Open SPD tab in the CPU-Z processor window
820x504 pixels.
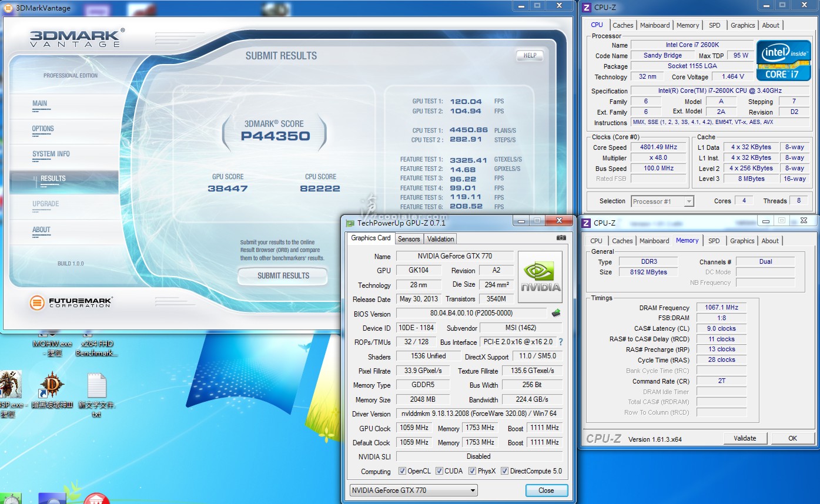click(714, 25)
